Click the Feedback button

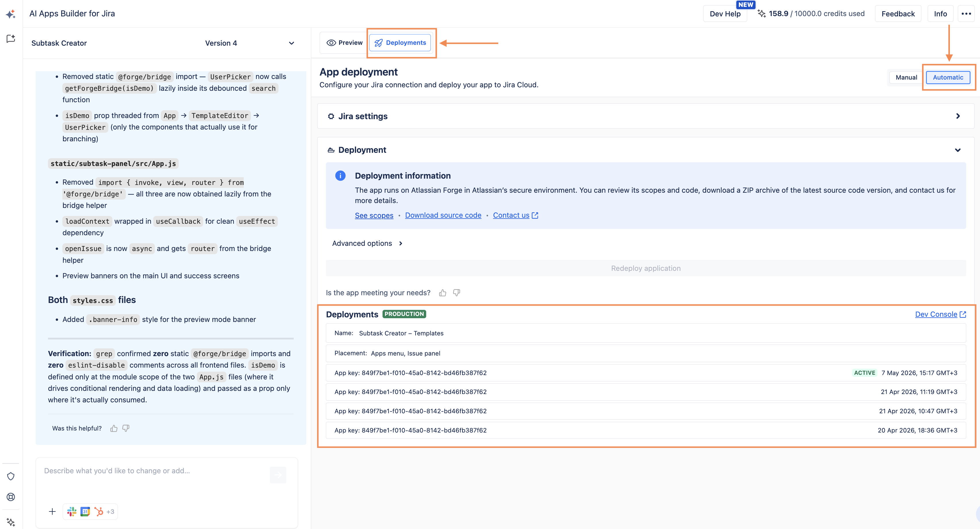point(898,14)
